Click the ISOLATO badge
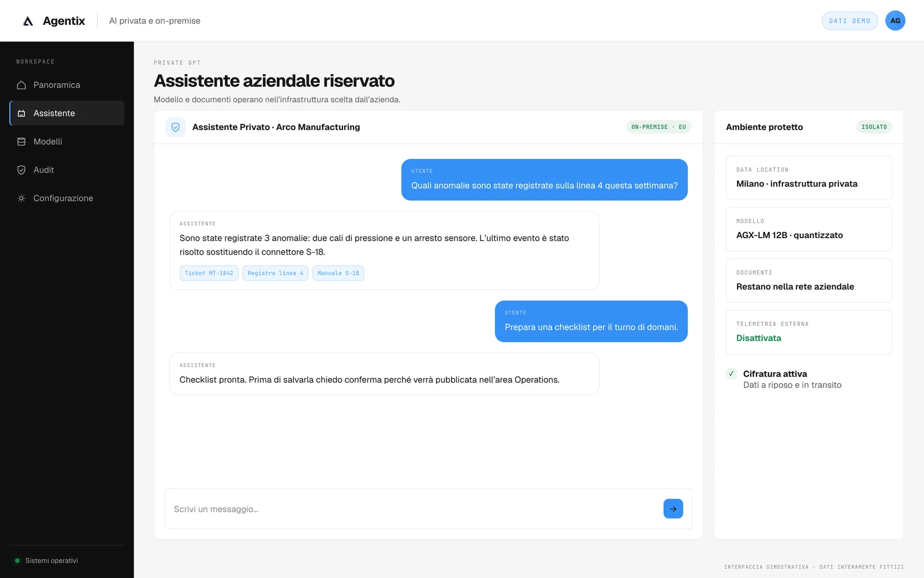This screenshot has height=578, width=924. (874, 127)
